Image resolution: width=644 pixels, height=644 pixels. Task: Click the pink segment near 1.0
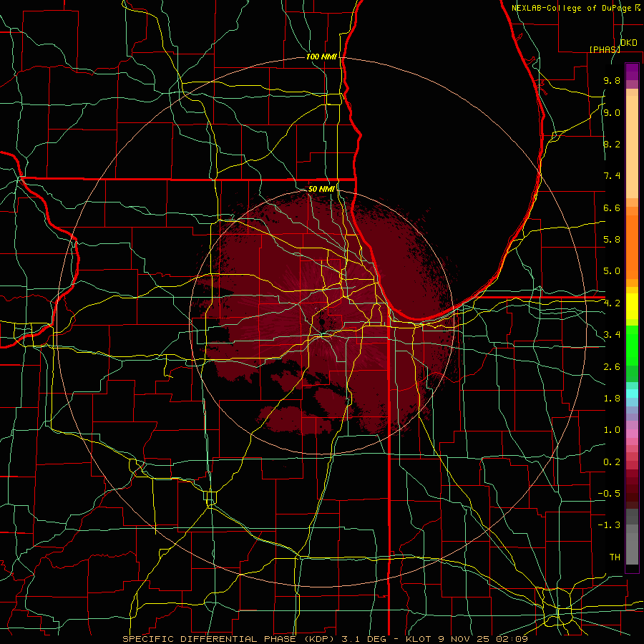click(x=632, y=434)
